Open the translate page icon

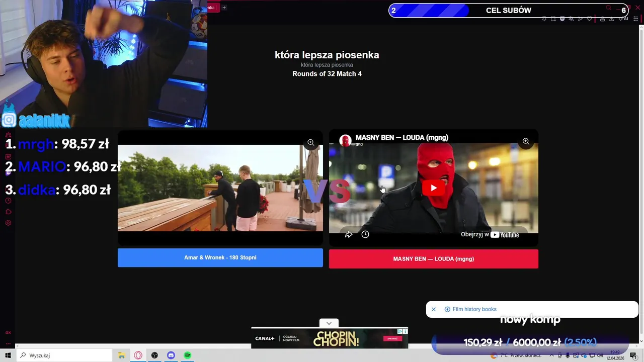tap(572, 19)
